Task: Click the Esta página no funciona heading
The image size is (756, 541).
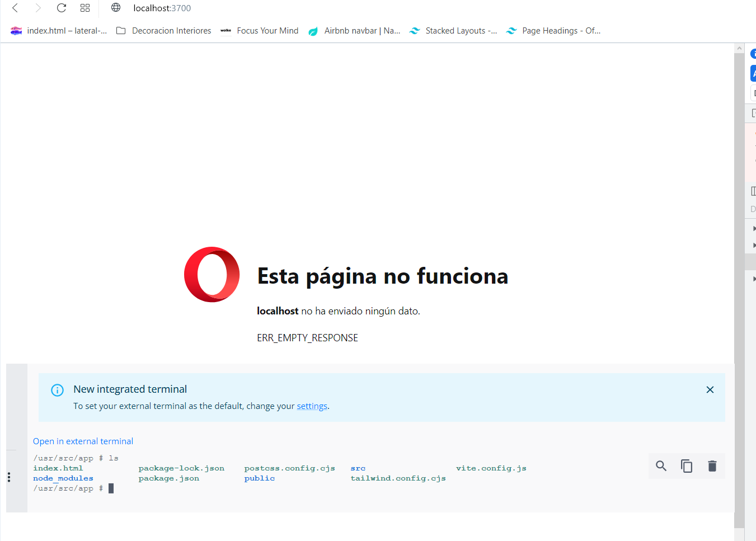Action: click(383, 276)
